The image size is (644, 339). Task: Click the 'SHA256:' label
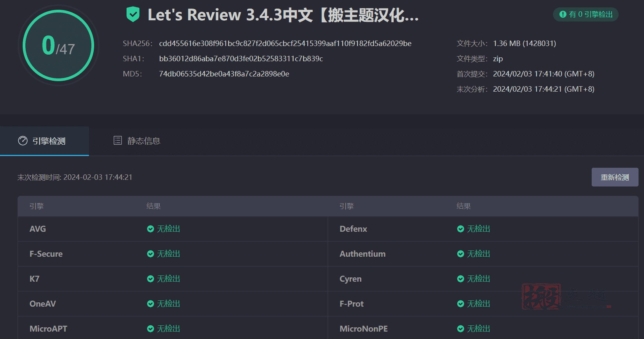click(137, 43)
